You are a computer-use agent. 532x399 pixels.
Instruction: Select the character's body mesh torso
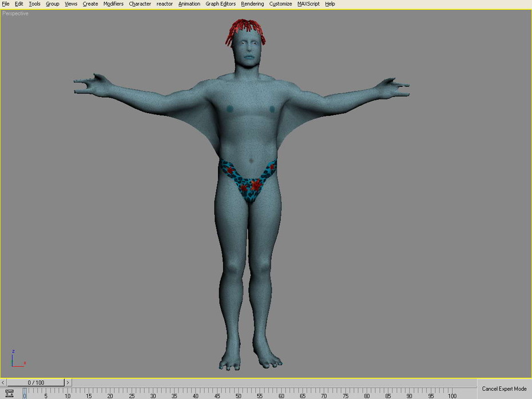click(x=249, y=119)
